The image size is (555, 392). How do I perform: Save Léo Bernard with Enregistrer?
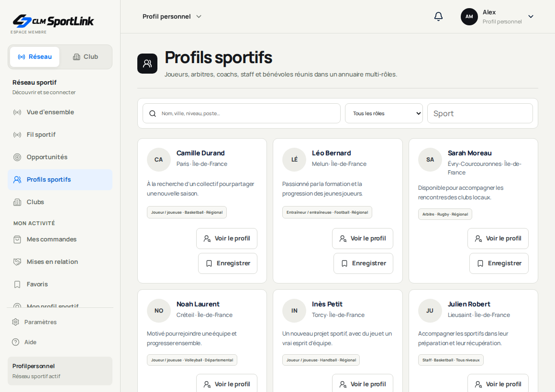point(363,263)
